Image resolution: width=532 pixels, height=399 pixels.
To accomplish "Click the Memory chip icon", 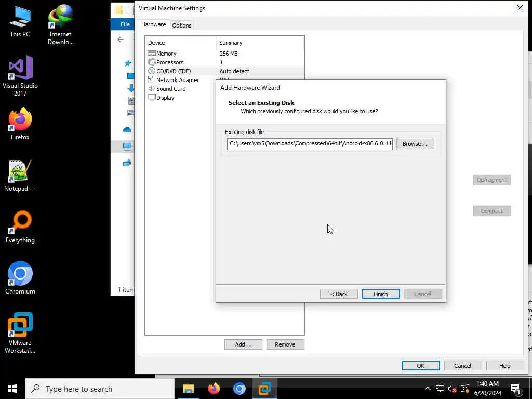I will click(x=151, y=54).
